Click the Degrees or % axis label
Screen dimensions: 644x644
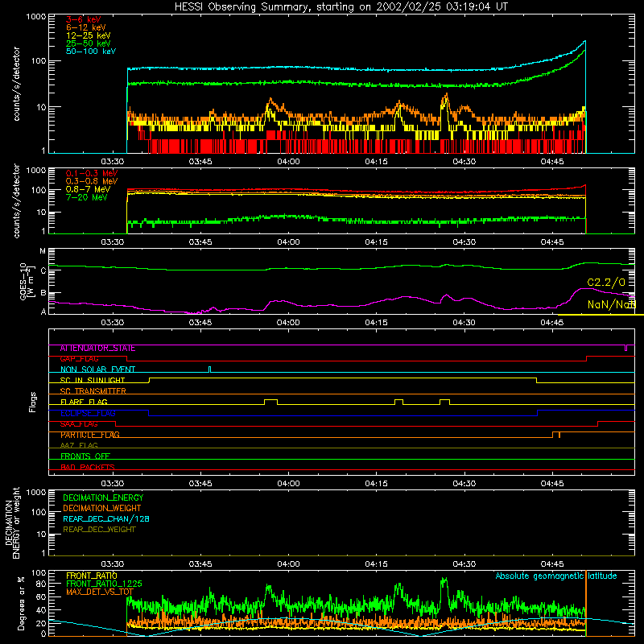pos(21,603)
